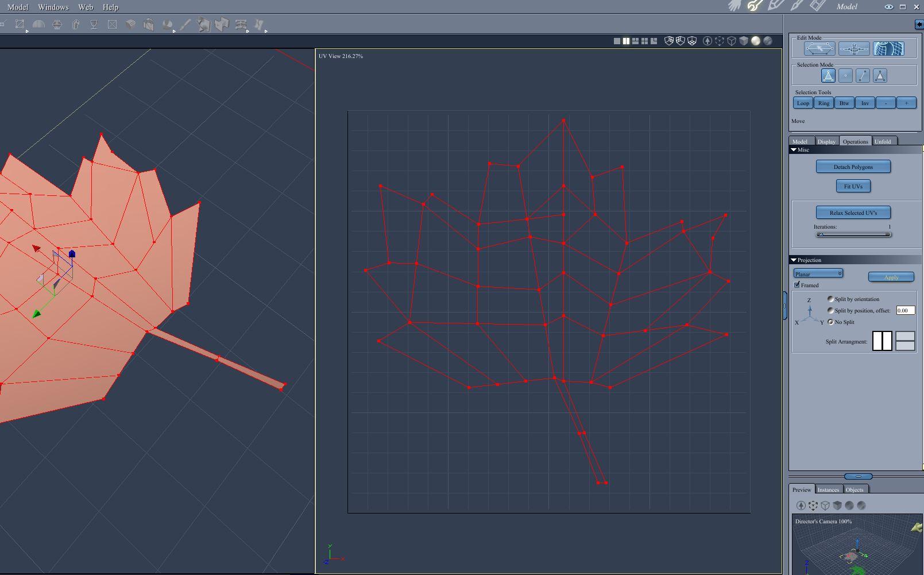Open the Planar projection dropdown
Viewport: 924px width, 575px height.
818,273
